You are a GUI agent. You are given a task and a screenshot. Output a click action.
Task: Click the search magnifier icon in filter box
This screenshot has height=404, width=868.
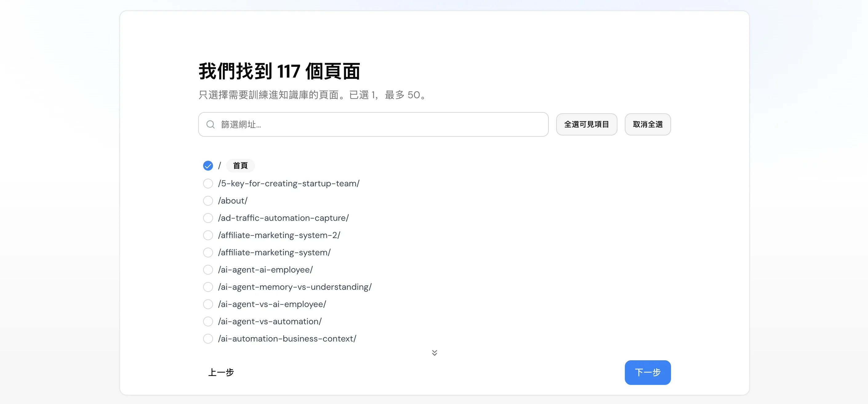pyautogui.click(x=211, y=124)
